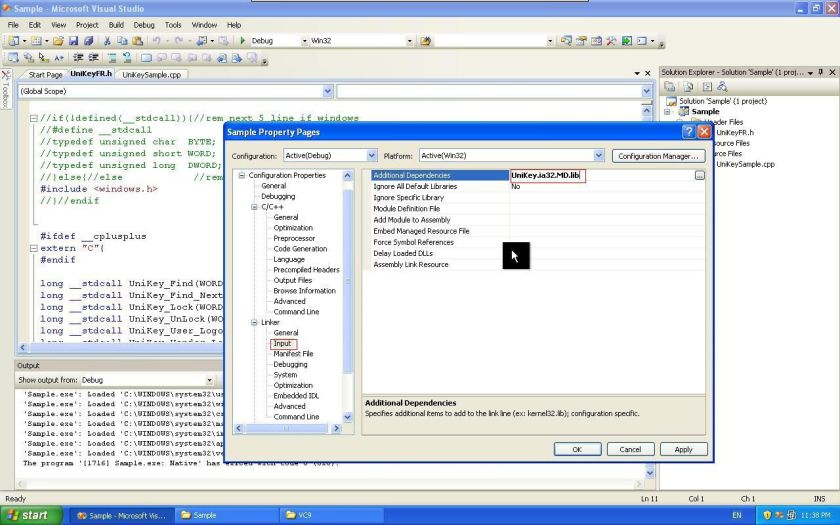Screen dimensions: 840x525
Task: Select Module Definition File property
Action: (406, 209)
